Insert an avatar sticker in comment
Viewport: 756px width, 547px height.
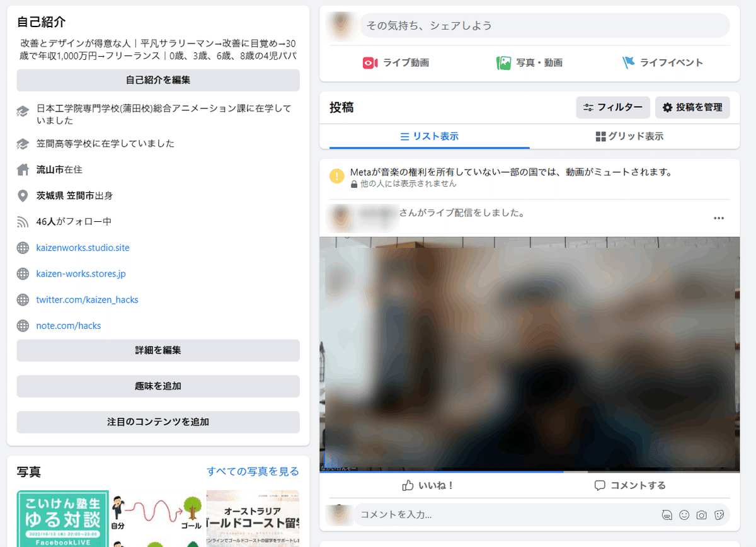click(667, 515)
